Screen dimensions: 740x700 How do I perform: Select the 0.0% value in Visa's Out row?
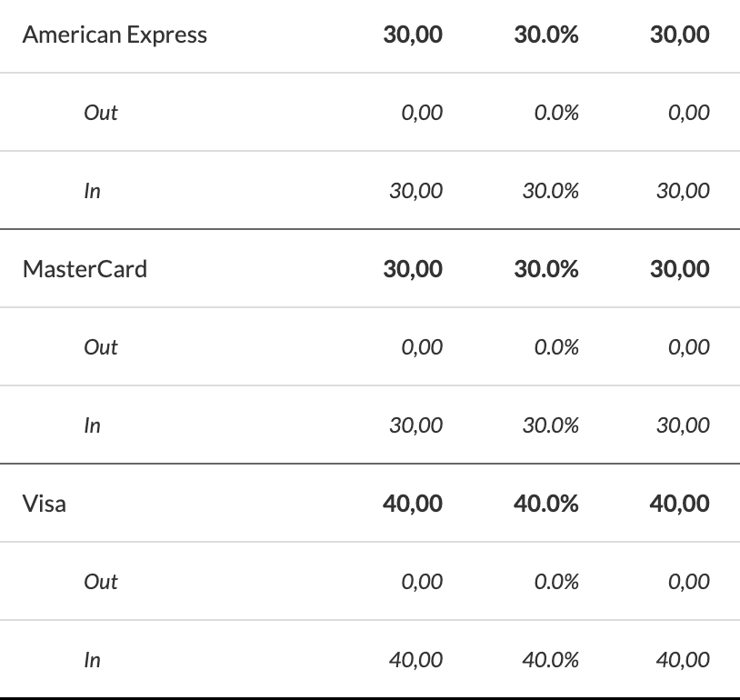(556, 582)
